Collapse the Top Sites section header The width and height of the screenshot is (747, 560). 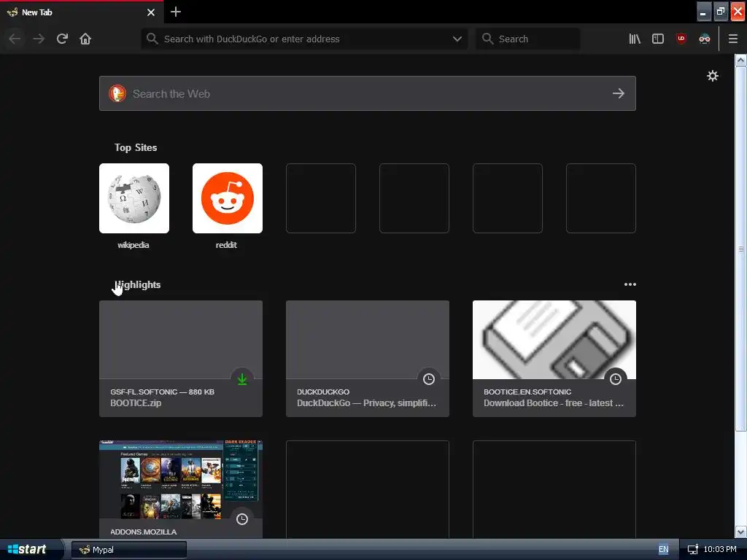click(x=136, y=147)
